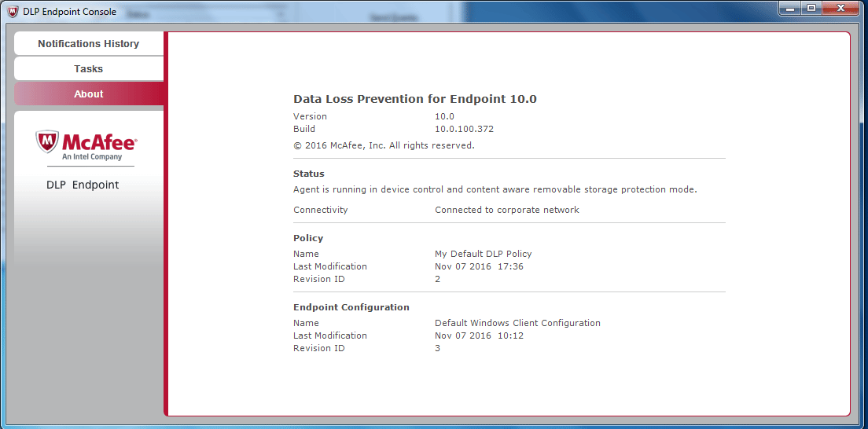Close the DLP Endpoint Console window
This screenshot has width=868, height=429.
(842, 9)
